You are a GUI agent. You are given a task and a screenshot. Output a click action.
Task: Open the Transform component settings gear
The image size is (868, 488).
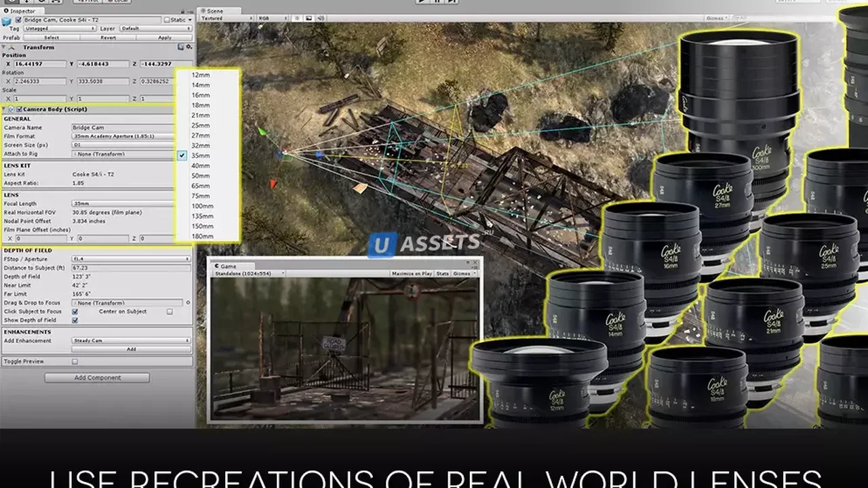[x=189, y=47]
